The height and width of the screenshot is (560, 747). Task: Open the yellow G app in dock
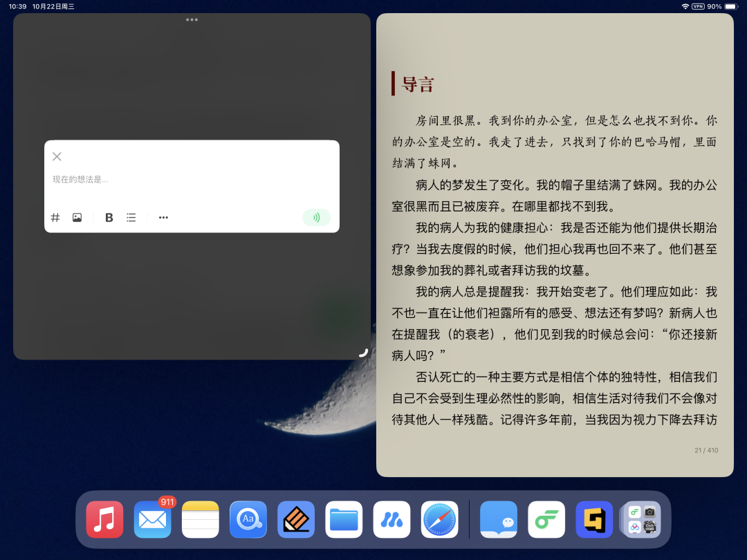pos(594,519)
